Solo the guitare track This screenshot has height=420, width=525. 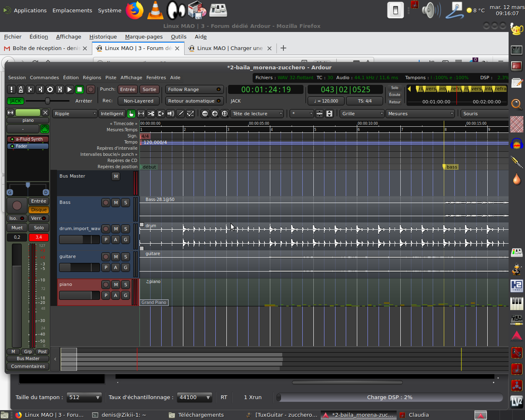coord(126,257)
